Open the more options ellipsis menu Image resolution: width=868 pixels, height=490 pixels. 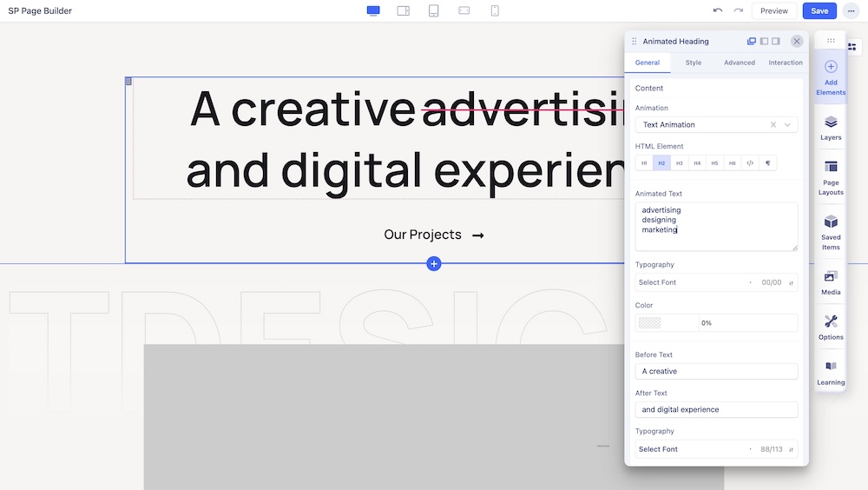pyautogui.click(x=851, y=10)
